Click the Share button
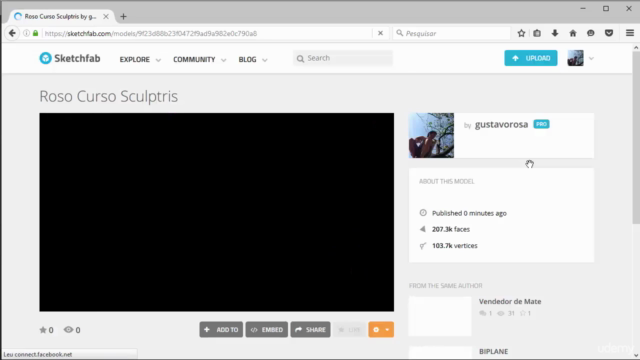 click(310, 329)
